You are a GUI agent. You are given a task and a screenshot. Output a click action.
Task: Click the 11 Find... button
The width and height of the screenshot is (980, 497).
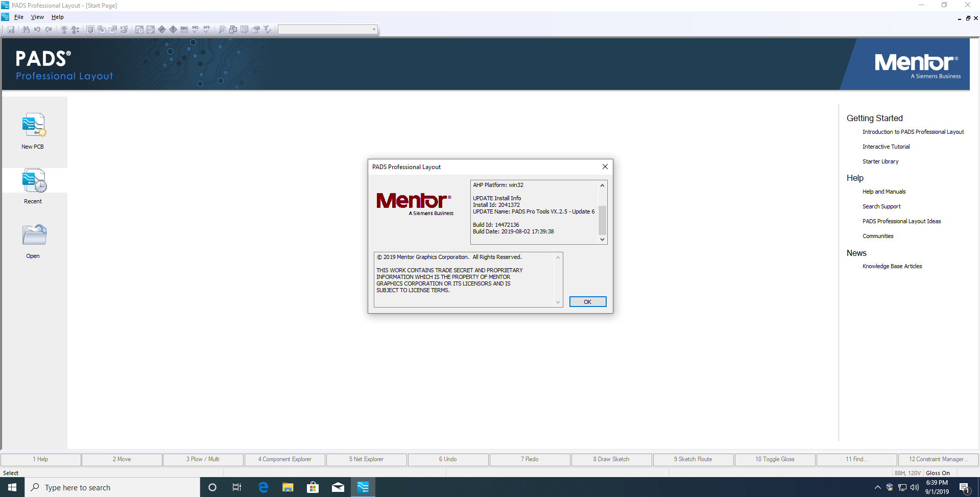tap(857, 459)
